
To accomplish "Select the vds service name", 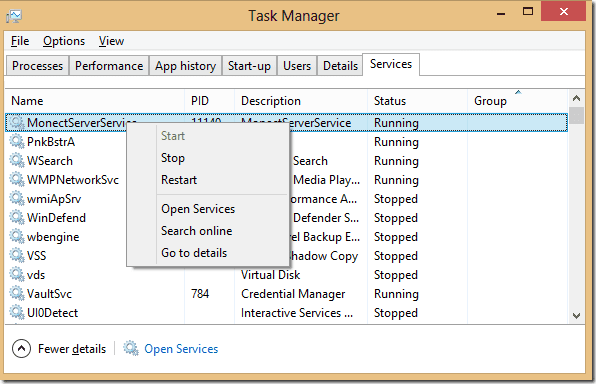I will [x=36, y=275].
